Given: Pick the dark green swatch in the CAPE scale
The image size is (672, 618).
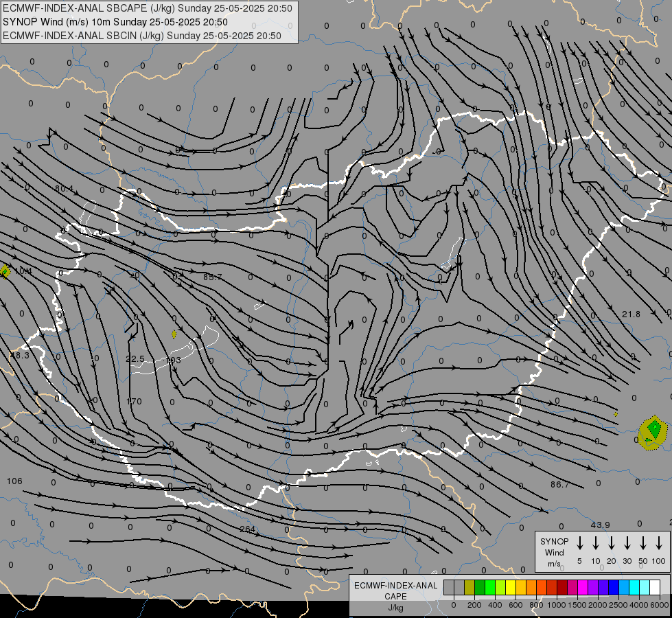Looking at the screenshot, I should coord(480,587).
